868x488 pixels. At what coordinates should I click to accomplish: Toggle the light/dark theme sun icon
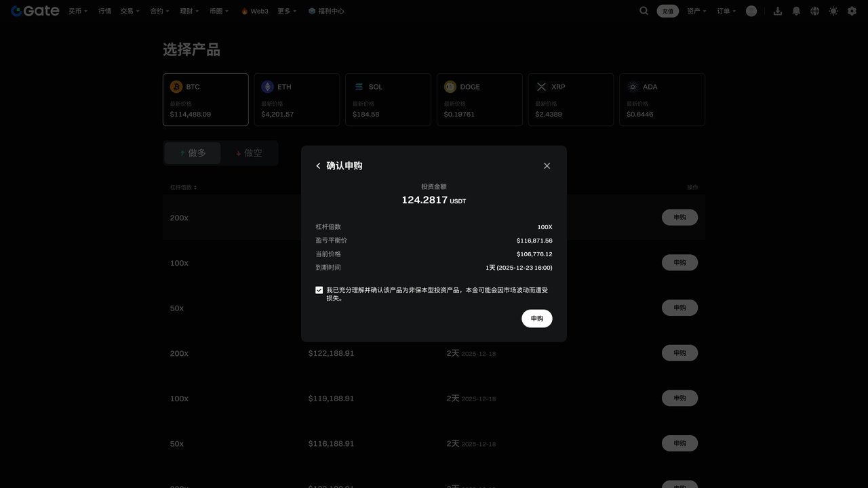833,11
